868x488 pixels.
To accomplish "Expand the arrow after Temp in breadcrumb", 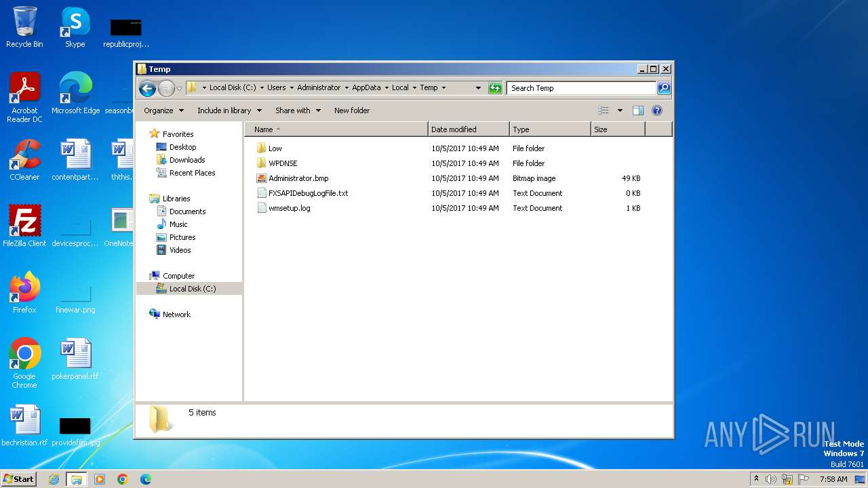I will tap(443, 88).
